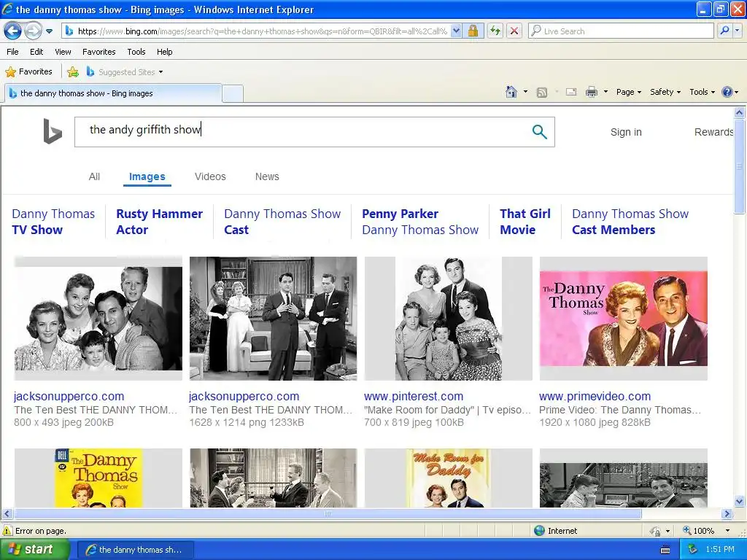Click Rusty Hammer Actor suggestion
The width and height of the screenshot is (747, 560).
click(x=160, y=222)
